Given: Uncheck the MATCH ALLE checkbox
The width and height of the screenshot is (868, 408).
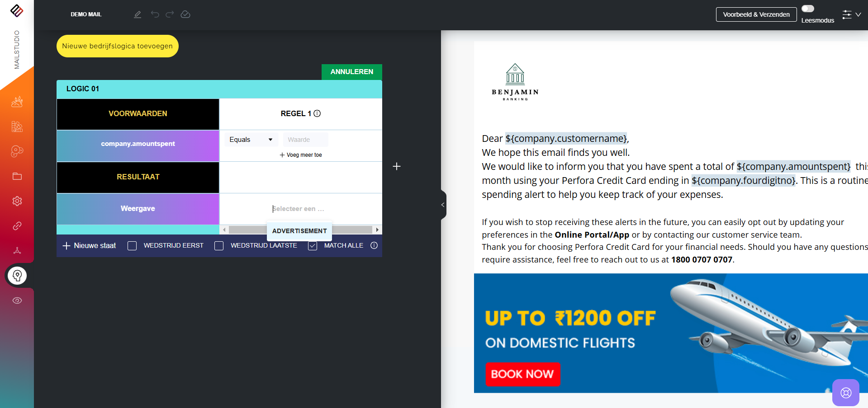Looking at the screenshot, I should (x=313, y=246).
